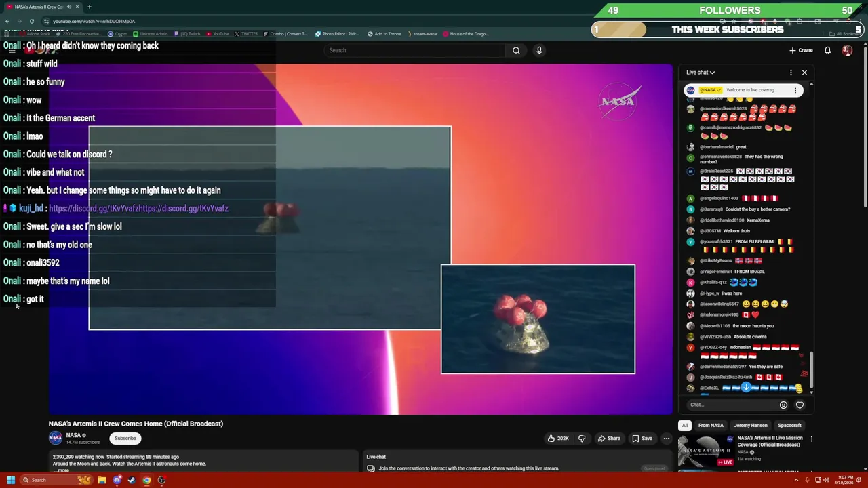
Task: Close the live chat panel
Action: (x=804, y=73)
